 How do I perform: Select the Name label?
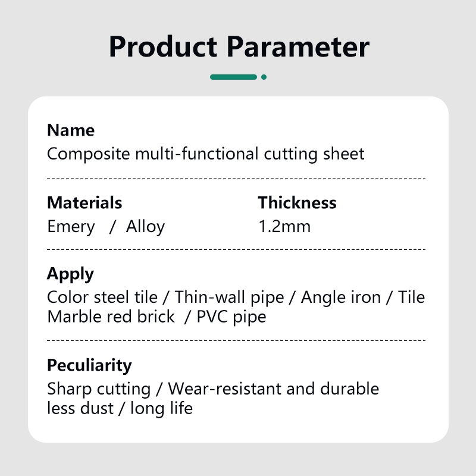(71, 130)
